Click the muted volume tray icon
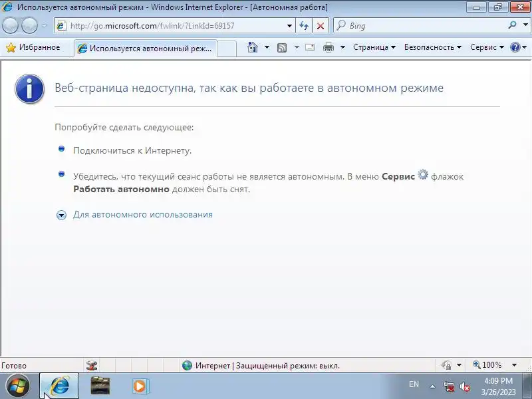 (x=464, y=386)
